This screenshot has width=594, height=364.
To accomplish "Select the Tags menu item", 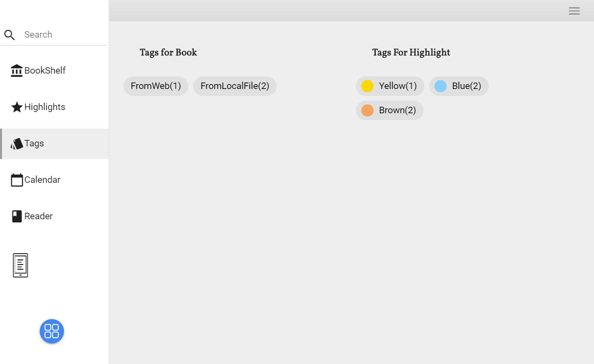I will 34,144.
